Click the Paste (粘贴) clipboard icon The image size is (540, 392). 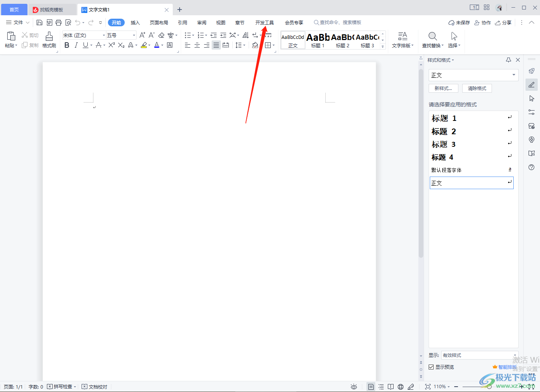point(11,36)
